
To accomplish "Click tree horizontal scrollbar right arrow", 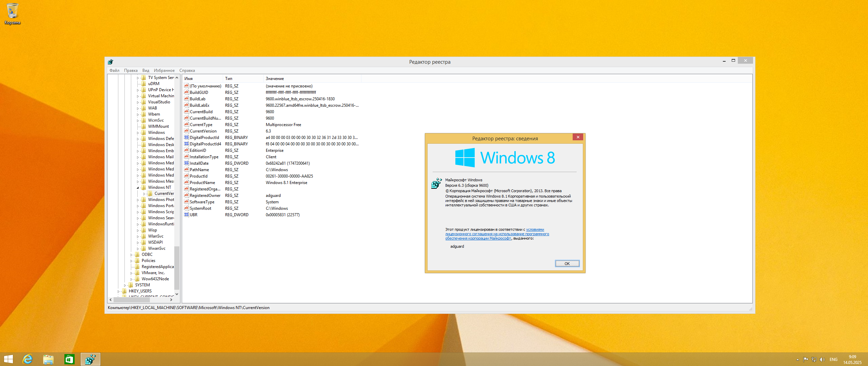I will 171,300.
